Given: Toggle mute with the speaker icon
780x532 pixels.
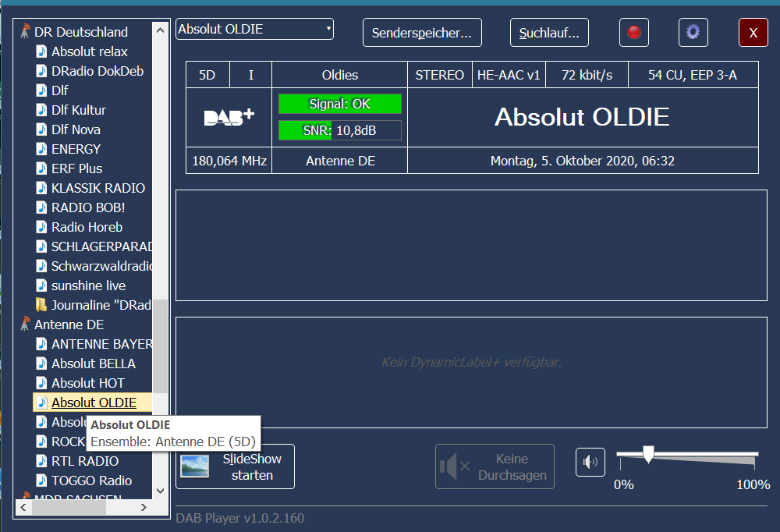Looking at the screenshot, I should coord(590,463).
